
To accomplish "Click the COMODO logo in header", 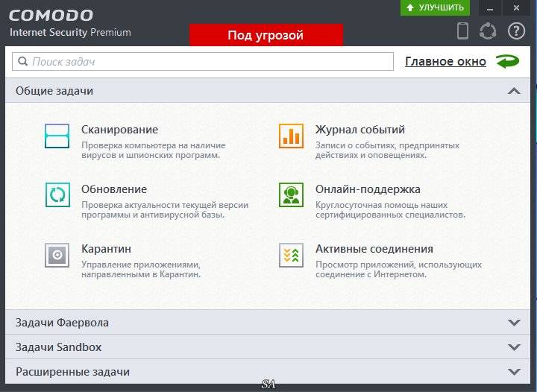I will pyautogui.click(x=51, y=16).
